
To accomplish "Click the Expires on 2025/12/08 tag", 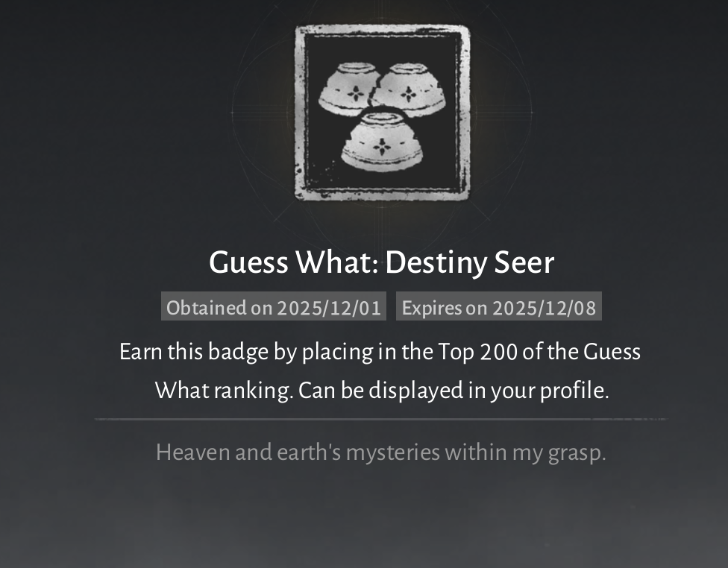I will click(499, 306).
